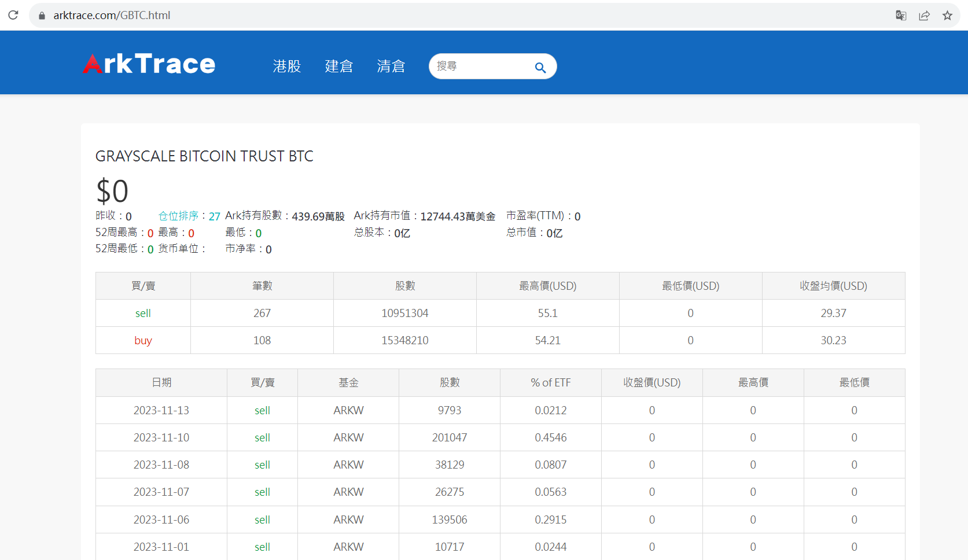Click the 10717 shares cell
The height and width of the screenshot is (560, 968).
(450, 547)
